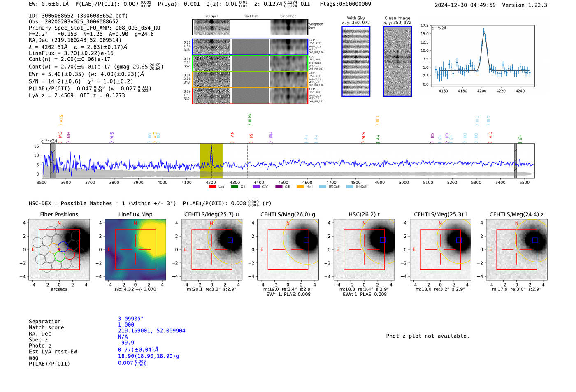
Task: Open the CFHTLS/Meg(25.7) u band image
Action: 212,250
